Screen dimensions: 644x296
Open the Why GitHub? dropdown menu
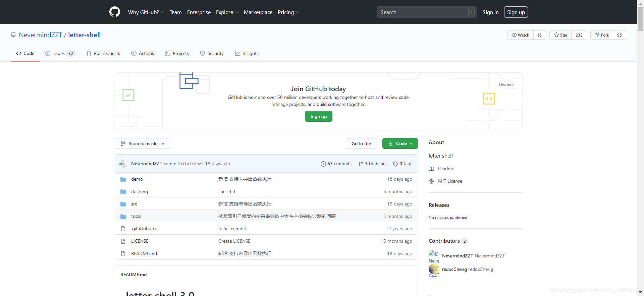[x=146, y=12]
